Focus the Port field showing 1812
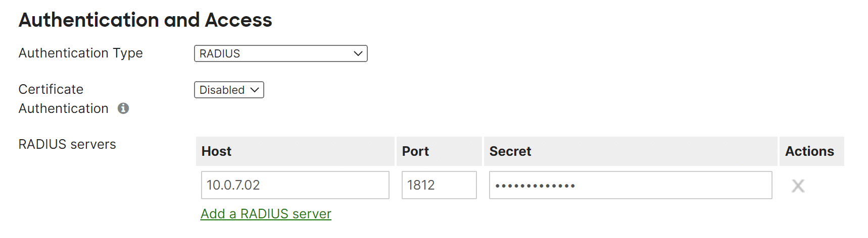This screenshot has width=868, height=238. pyautogui.click(x=439, y=185)
